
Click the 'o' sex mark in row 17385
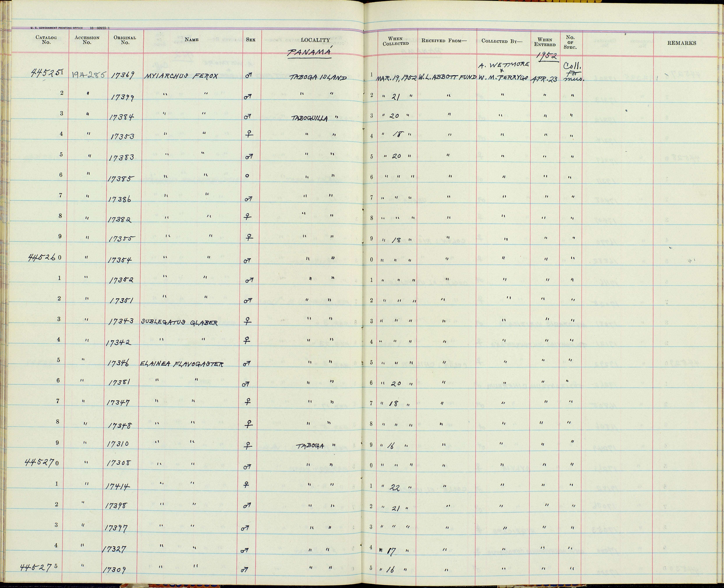247,176
